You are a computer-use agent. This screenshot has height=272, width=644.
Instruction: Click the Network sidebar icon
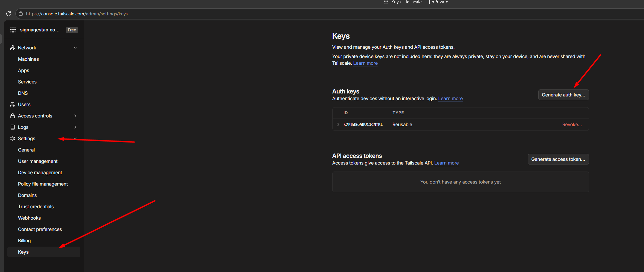point(13,48)
